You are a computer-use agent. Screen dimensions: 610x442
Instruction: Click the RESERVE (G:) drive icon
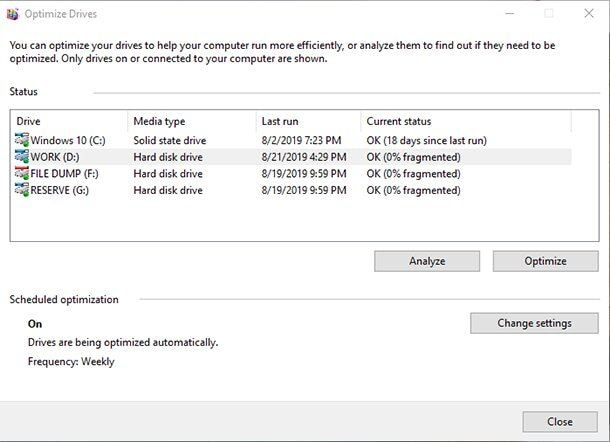[22, 190]
